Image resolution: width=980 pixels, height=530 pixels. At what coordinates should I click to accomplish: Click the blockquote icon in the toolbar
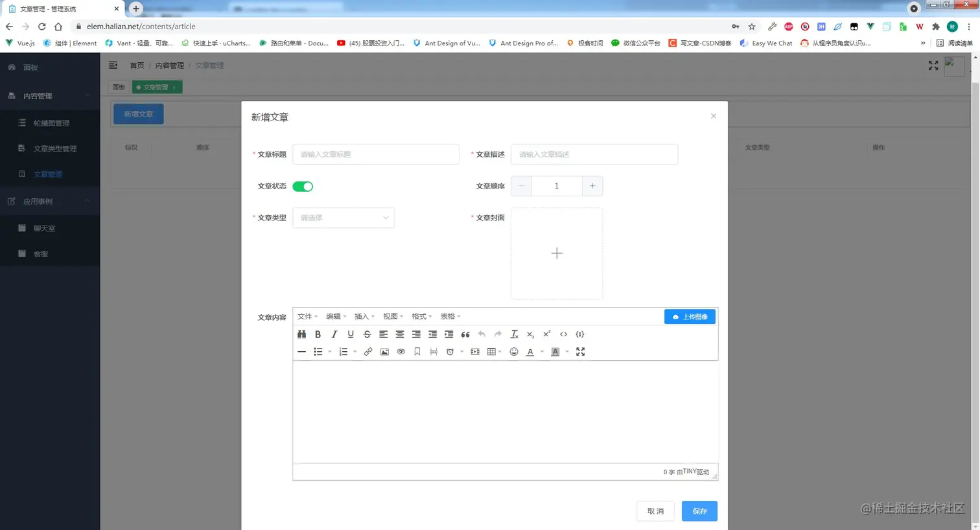(464, 334)
